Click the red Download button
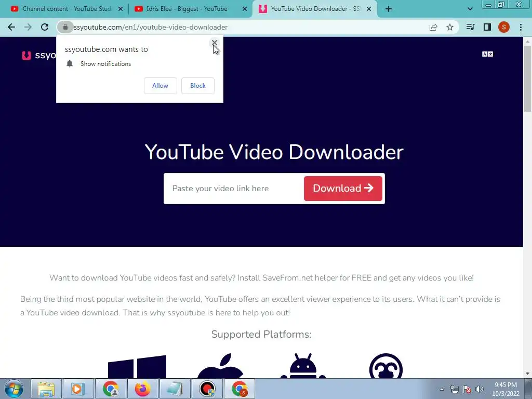This screenshot has width=532, height=399. tap(343, 188)
